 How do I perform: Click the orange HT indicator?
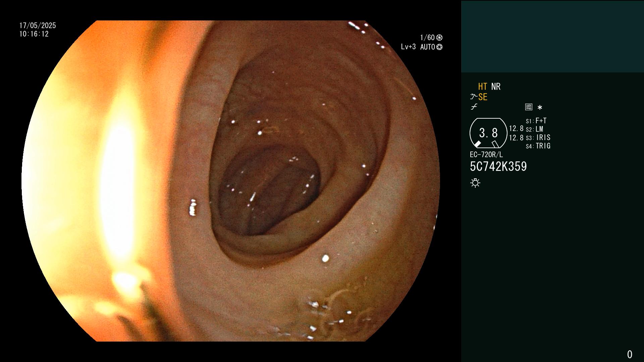(483, 86)
